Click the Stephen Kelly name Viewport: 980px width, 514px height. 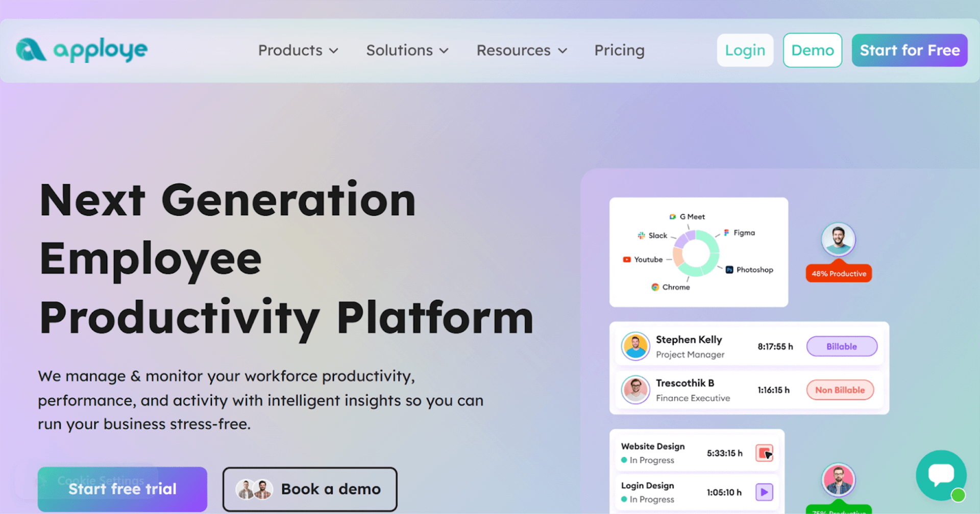click(x=689, y=340)
